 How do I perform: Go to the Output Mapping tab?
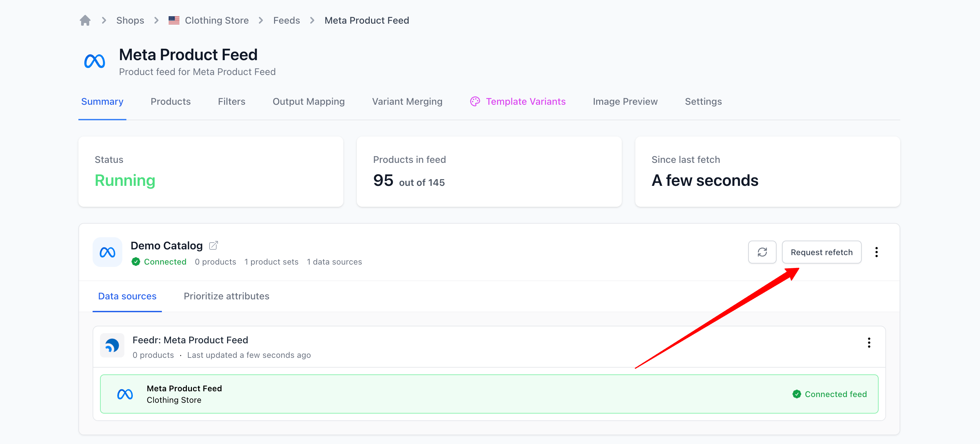309,102
